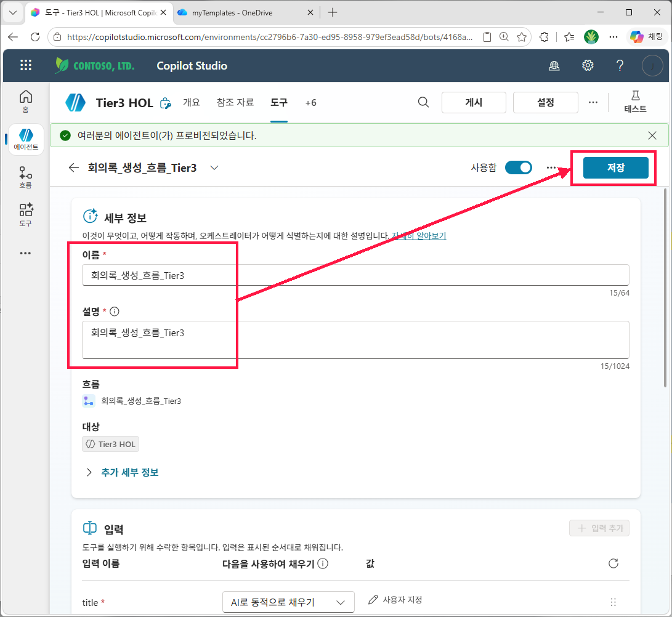This screenshot has width=672, height=617.
Task: Open the tool more options ellipsis near 저장
Action: click(x=551, y=167)
